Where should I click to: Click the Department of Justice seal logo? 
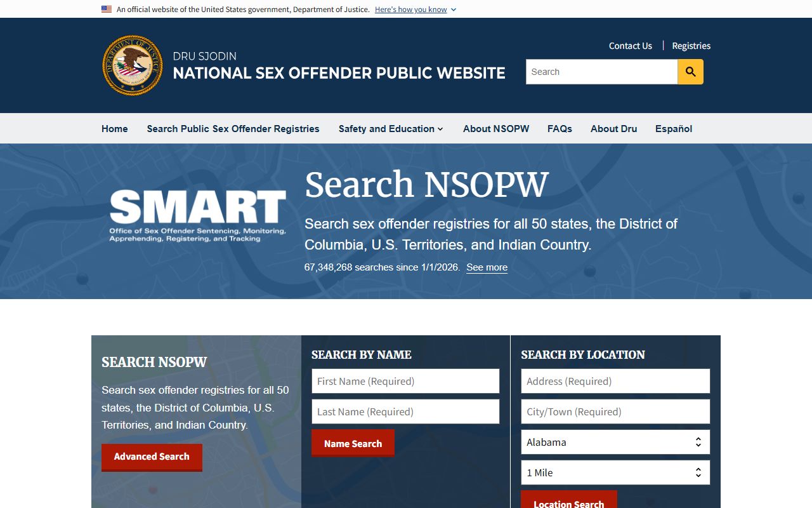click(x=133, y=65)
